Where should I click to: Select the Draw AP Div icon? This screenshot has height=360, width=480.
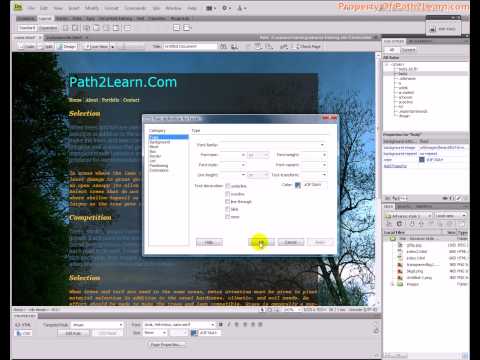75,28
